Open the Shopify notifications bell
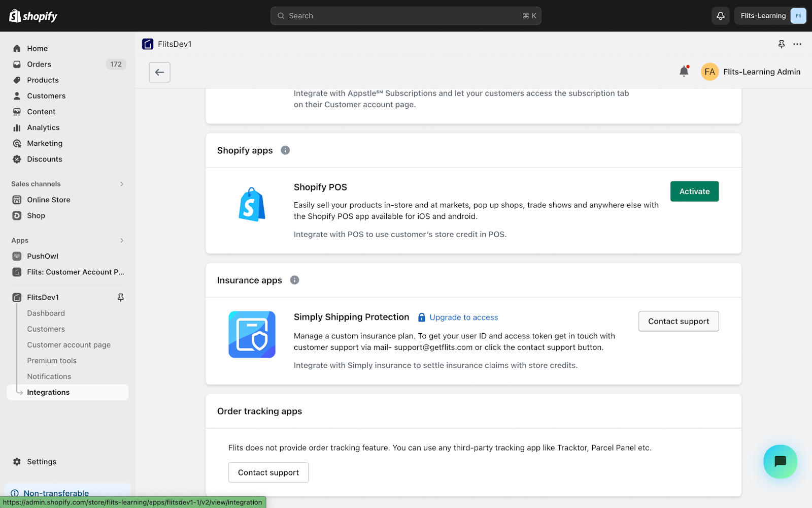 click(x=720, y=16)
